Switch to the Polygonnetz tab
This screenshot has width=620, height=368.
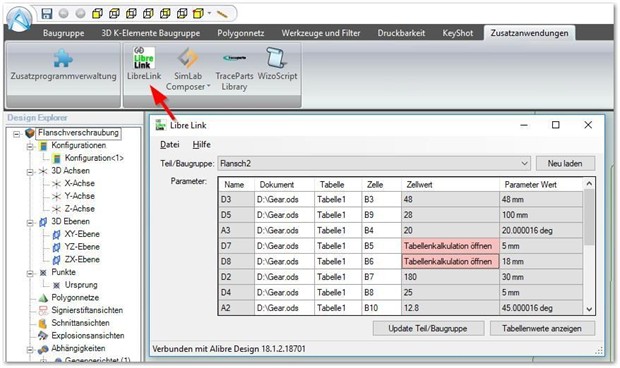tap(240, 33)
